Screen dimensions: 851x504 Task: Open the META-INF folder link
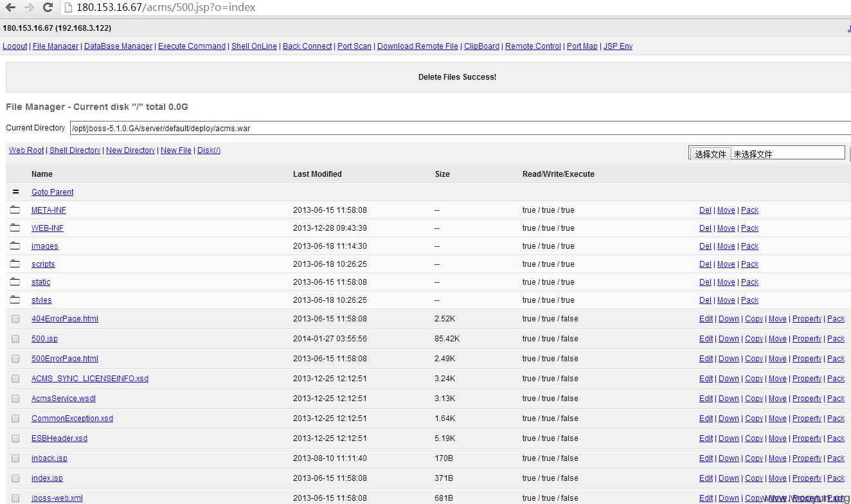pos(49,210)
